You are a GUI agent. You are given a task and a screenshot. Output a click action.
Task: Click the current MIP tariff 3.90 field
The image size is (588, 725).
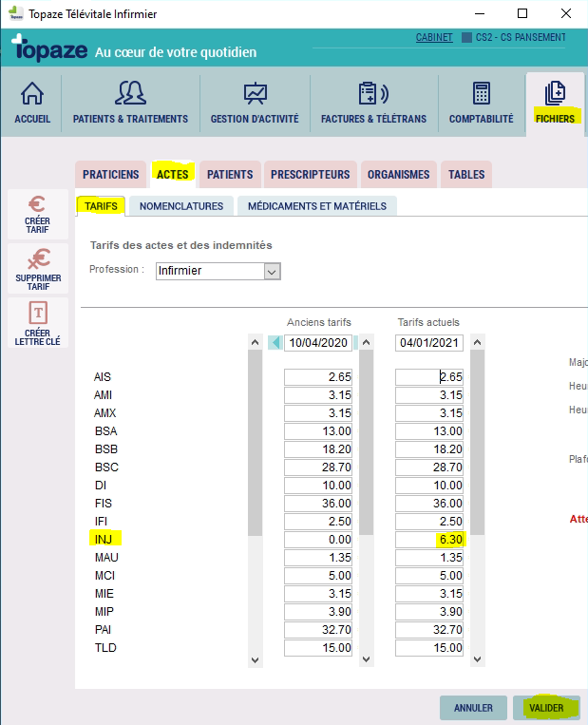point(429,612)
